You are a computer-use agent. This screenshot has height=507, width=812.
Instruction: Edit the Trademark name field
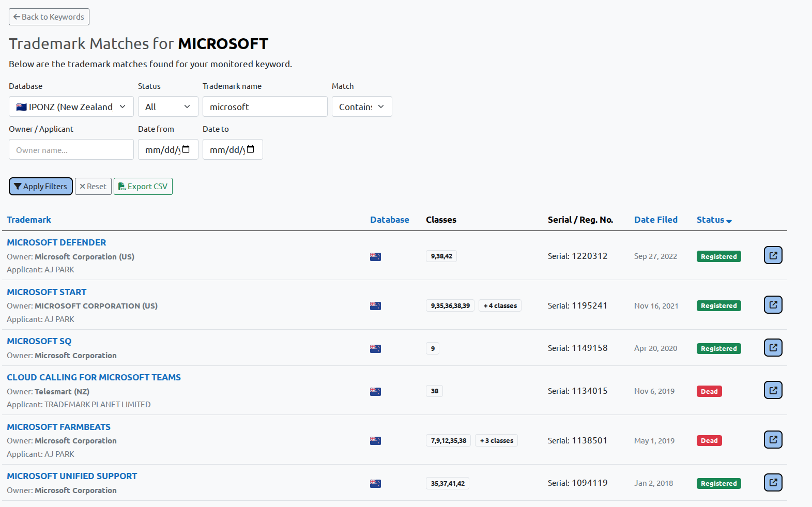coord(265,106)
